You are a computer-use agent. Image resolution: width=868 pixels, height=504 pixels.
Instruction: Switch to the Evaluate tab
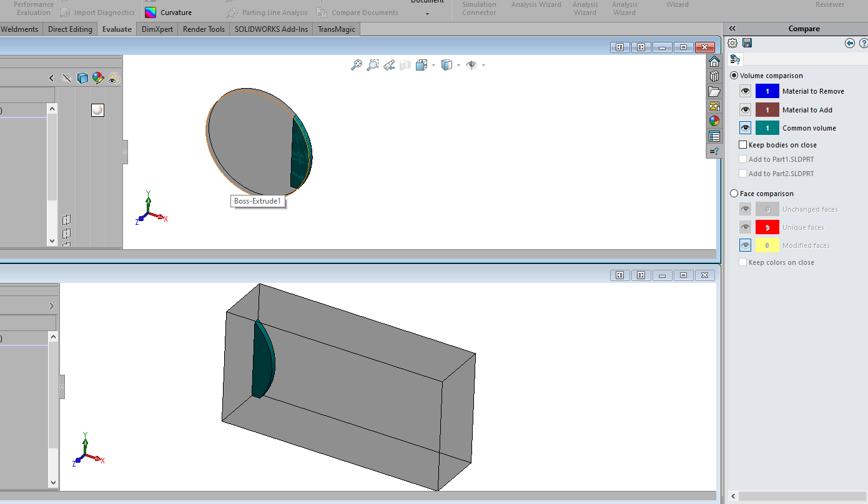tap(117, 29)
